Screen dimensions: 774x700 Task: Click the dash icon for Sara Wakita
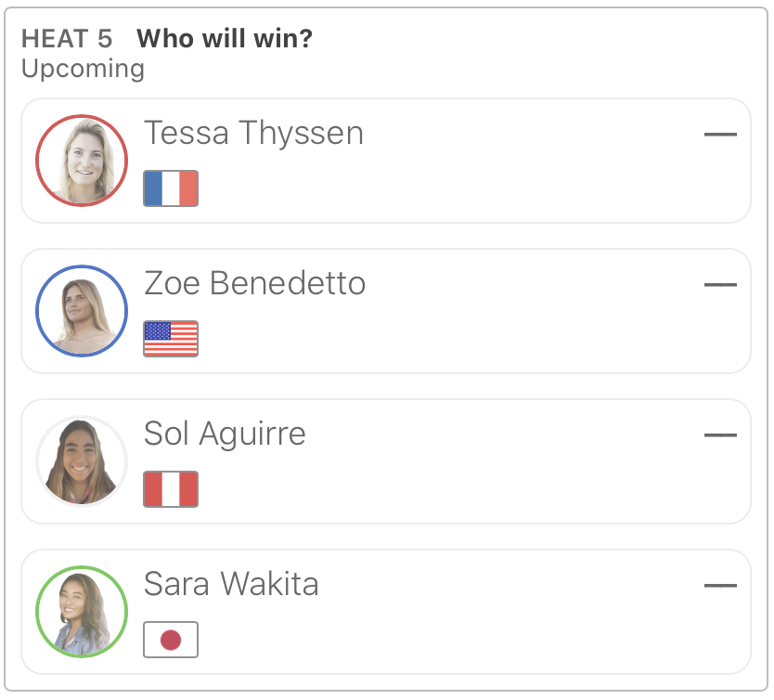click(x=720, y=586)
